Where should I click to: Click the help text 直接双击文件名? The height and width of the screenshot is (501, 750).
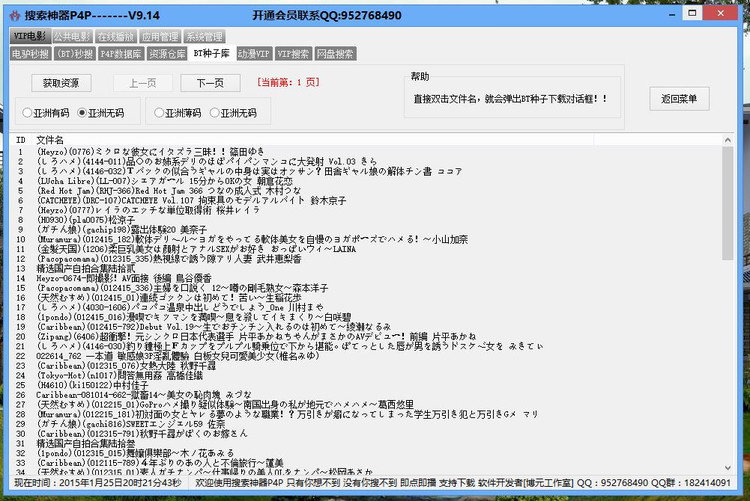click(x=510, y=99)
